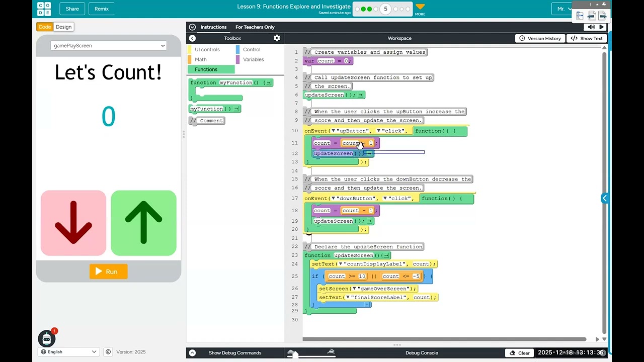Open the "gameOverScreen" dropdown in setScreen
Viewport: 644px width, 362px height.
pos(354,289)
